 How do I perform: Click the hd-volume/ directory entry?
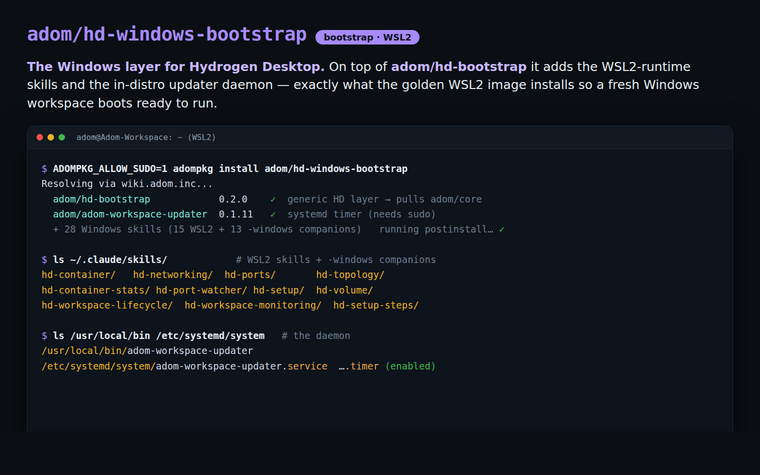click(345, 290)
